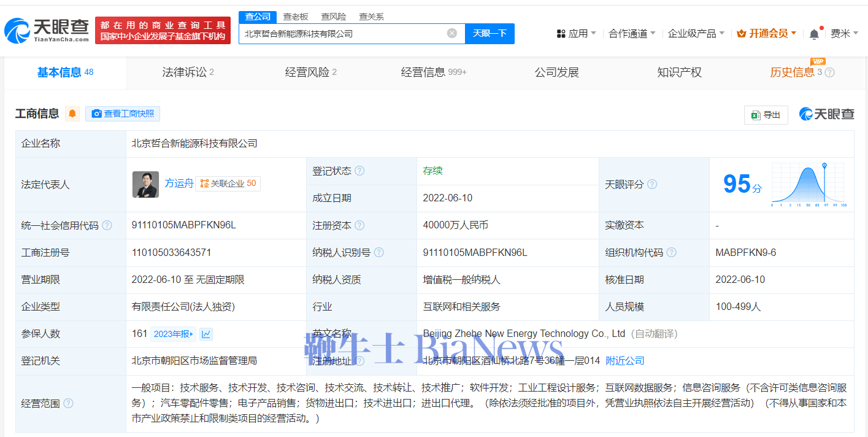
Task: Open the 开通会员 dropdown
Action: pos(766,33)
